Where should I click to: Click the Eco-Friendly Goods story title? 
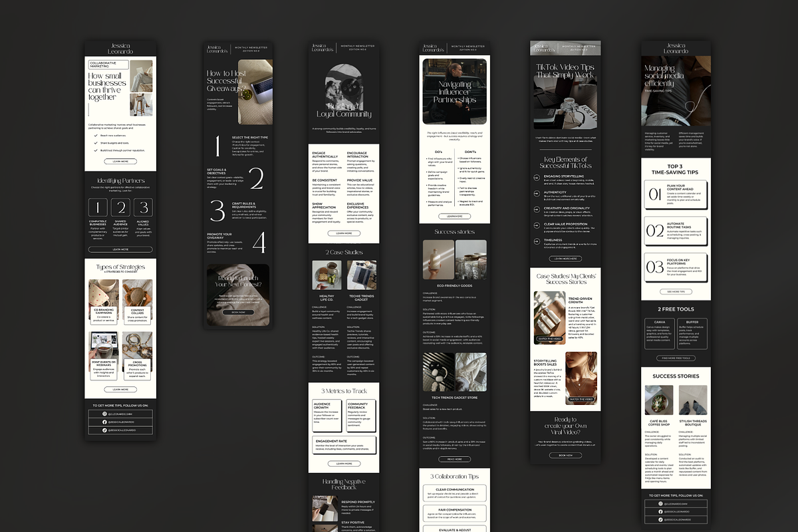coord(455,285)
